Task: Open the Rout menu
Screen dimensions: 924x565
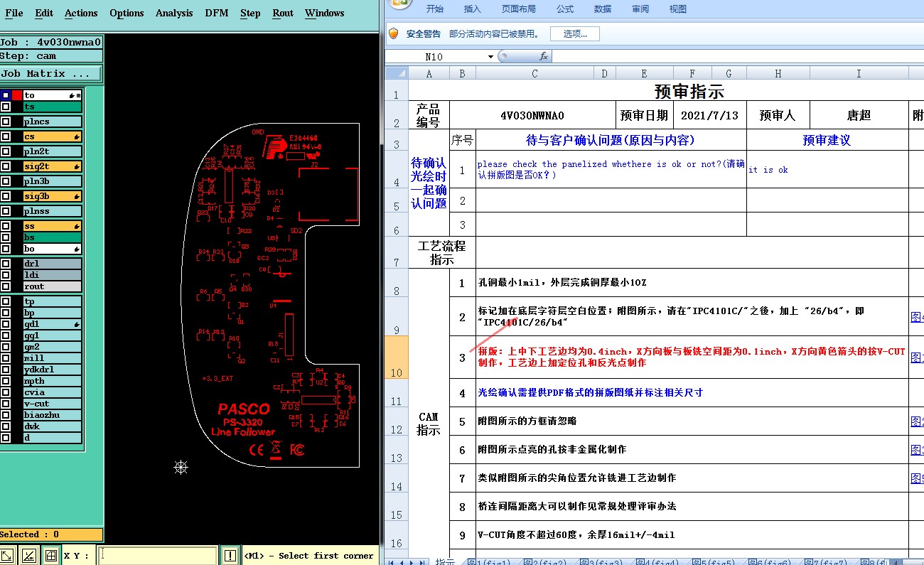Action: tap(283, 13)
